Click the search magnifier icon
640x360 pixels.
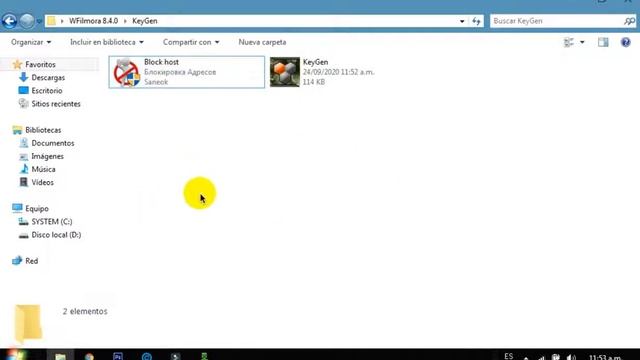[629, 21]
